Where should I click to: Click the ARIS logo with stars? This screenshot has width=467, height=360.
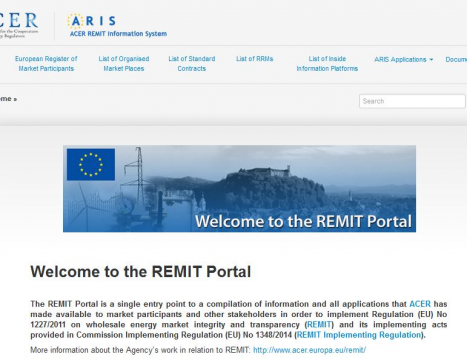tap(91, 21)
